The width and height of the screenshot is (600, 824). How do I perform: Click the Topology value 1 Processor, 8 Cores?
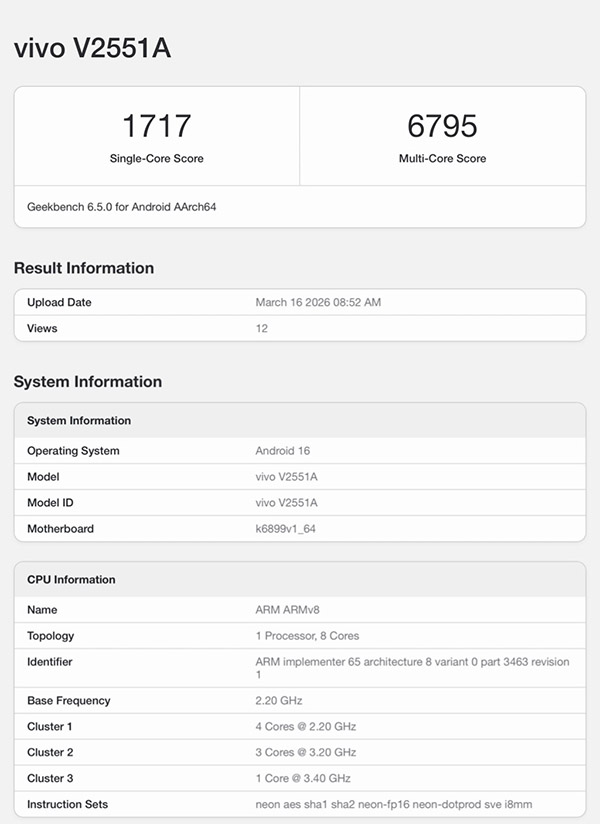point(307,636)
